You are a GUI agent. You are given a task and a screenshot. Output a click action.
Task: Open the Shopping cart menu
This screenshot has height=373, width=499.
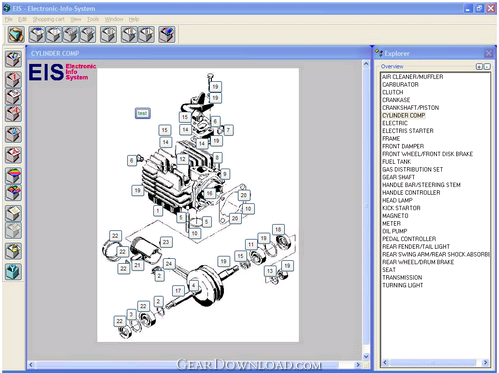tap(49, 19)
